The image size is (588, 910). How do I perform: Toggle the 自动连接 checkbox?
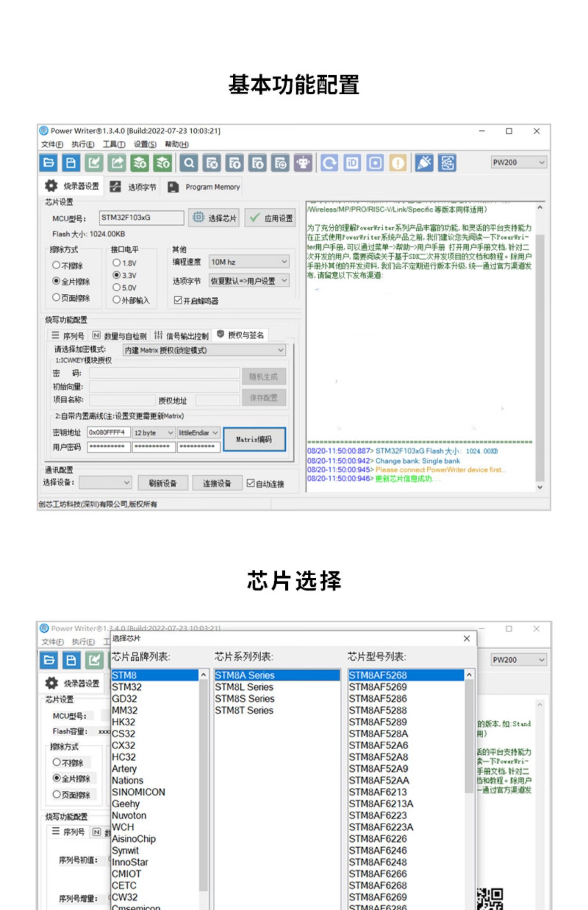[250, 483]
